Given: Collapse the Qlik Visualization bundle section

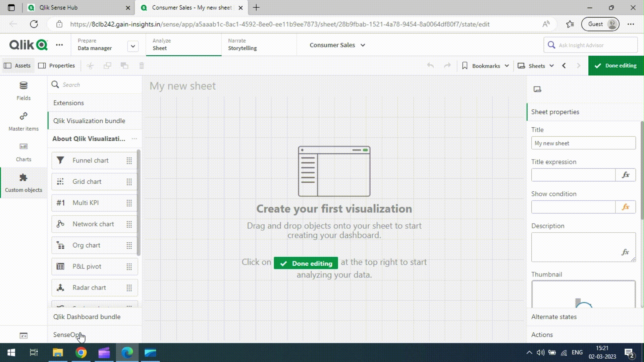Looking at the screenshot, I should click(95, 121).
